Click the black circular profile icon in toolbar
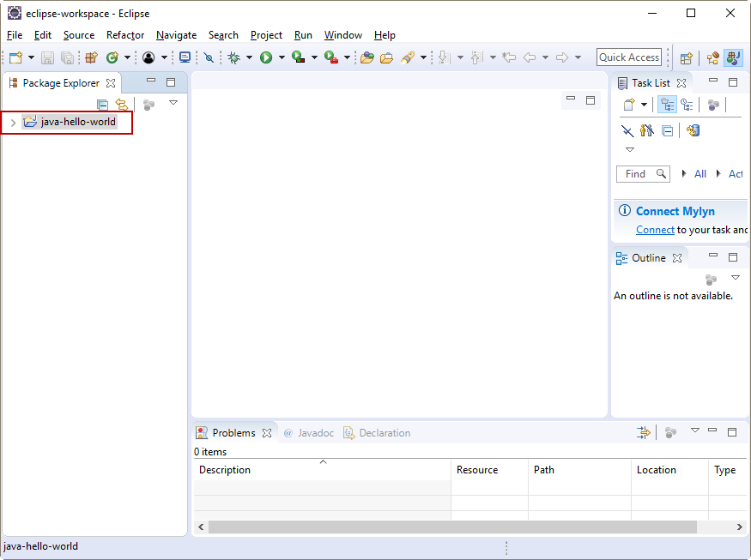Image resolution: width=751 pixels, height=560 pixels. point(148,58)
